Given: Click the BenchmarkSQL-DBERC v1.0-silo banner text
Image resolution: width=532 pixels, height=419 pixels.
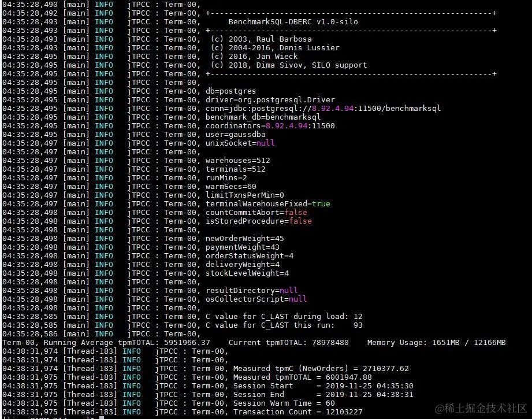Looking at the screenshot, I should (293, 22).
